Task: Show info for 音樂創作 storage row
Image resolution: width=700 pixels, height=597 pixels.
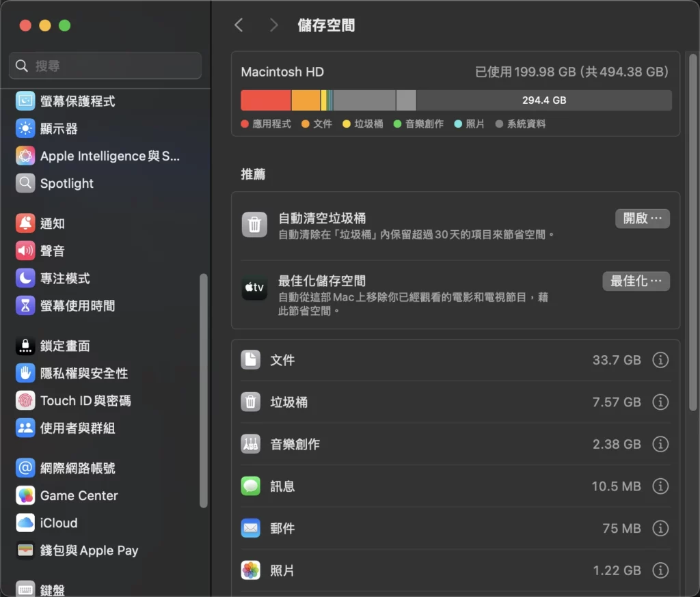Action: (x=660, y=444)
